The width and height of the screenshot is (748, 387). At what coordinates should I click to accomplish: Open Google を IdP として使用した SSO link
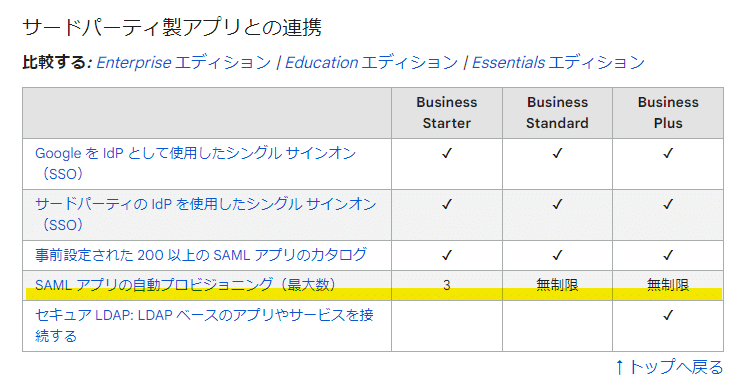[x=196, y=163]
